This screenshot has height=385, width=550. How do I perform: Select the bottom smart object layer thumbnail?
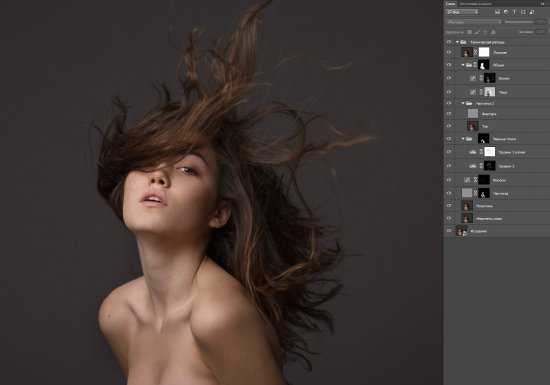[x=461, y=231]
